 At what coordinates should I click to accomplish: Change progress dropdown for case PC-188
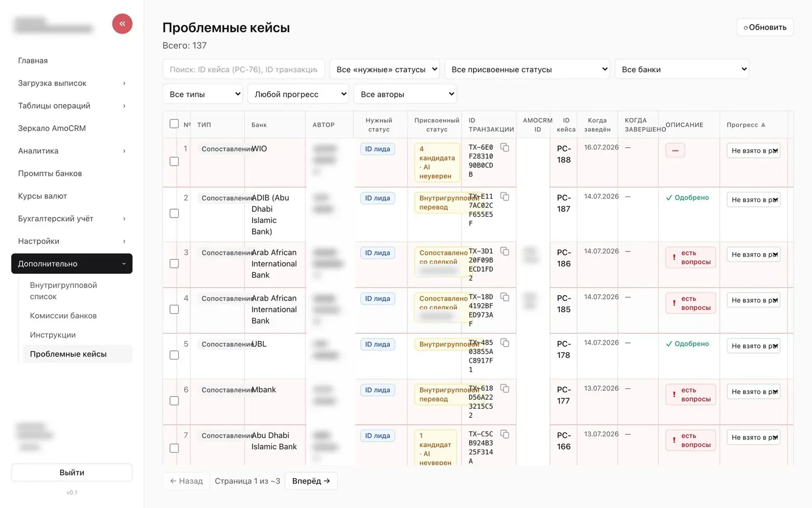click(x=754, y=151)
